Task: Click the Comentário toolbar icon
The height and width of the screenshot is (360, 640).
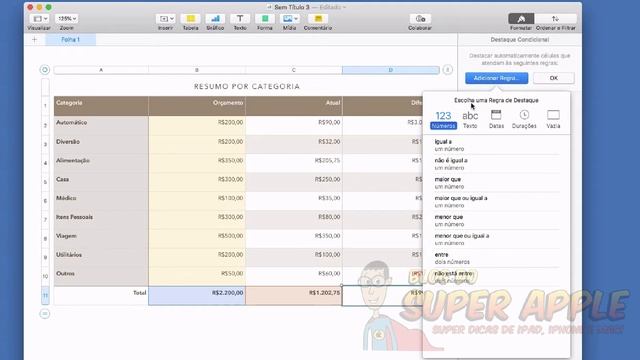Action: (x=318, y=19)
